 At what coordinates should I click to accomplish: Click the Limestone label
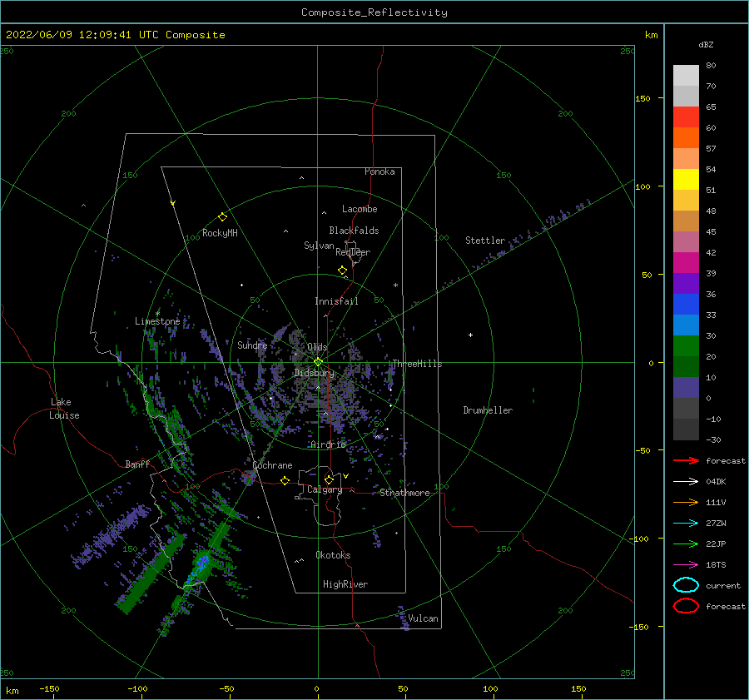[157, 321]
